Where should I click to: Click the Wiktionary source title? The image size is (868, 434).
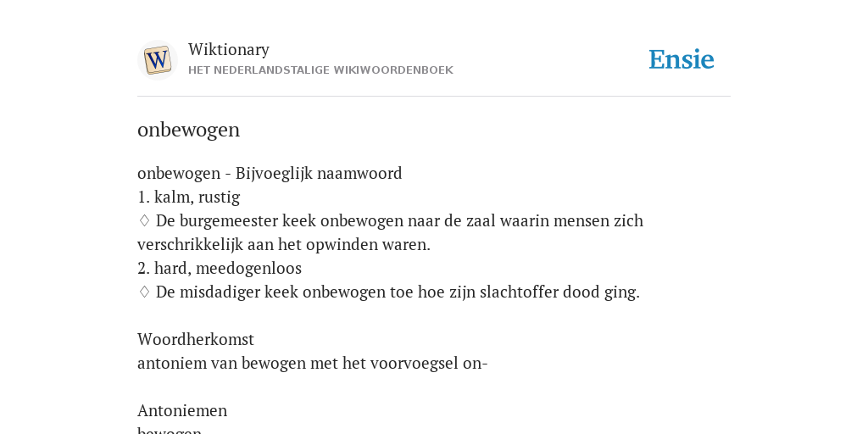[x=229, y=49]
